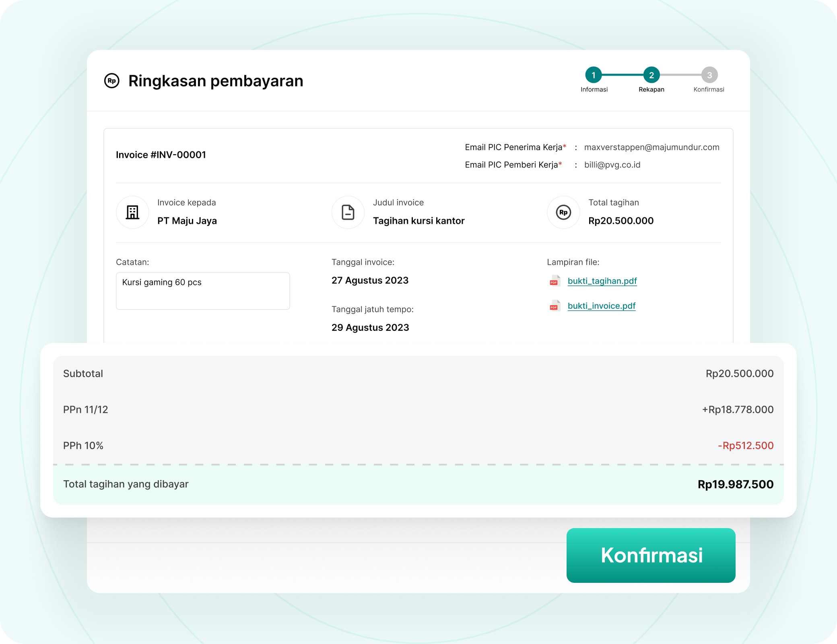
Task: Click the PDF icon next to bukti_tagihan.pdf
Action: click(x=555, y=281)
